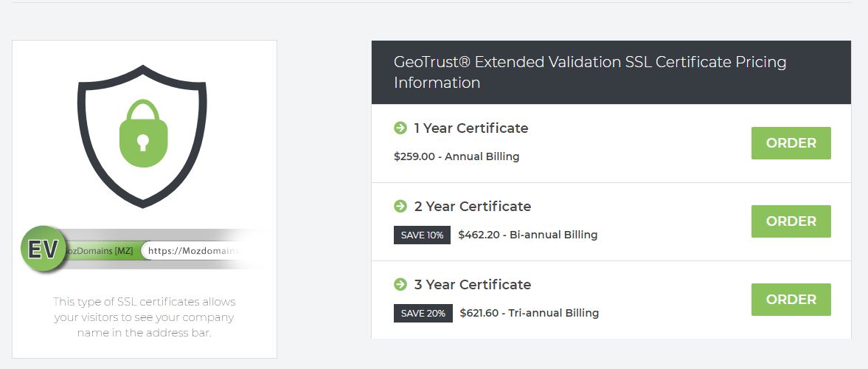Click the $259.00 Annual Billing price text
The width and height of the screenshot is (868, 369).
[456, 156]
